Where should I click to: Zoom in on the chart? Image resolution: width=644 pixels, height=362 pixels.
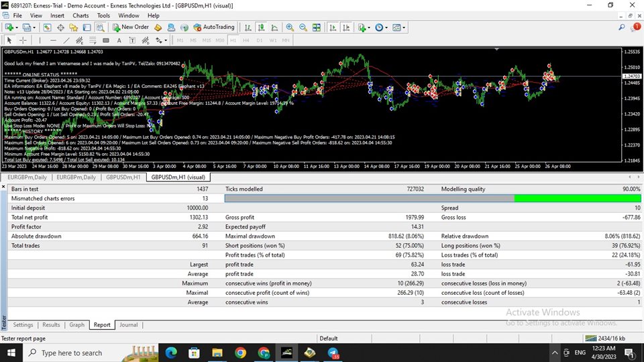point(290,28)
